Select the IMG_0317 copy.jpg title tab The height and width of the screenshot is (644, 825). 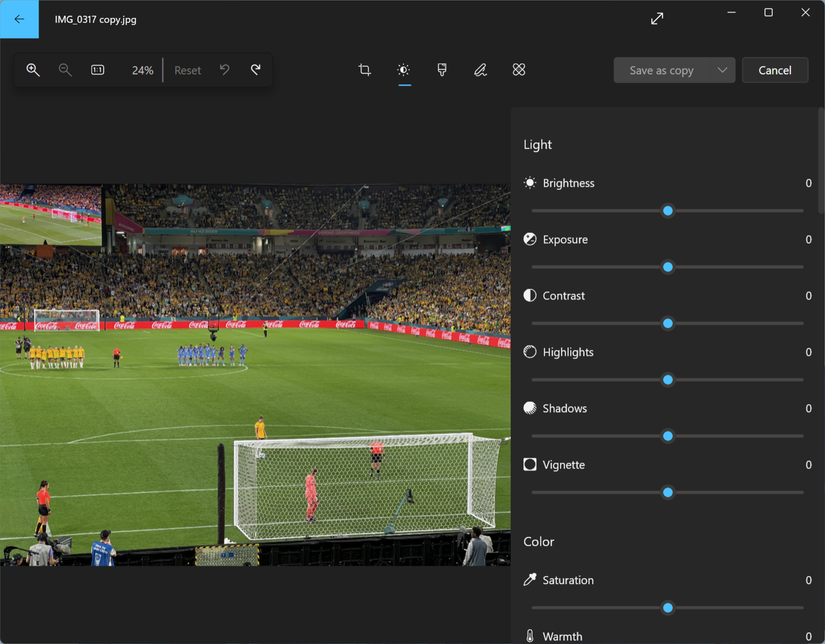(x=96, y=18)
